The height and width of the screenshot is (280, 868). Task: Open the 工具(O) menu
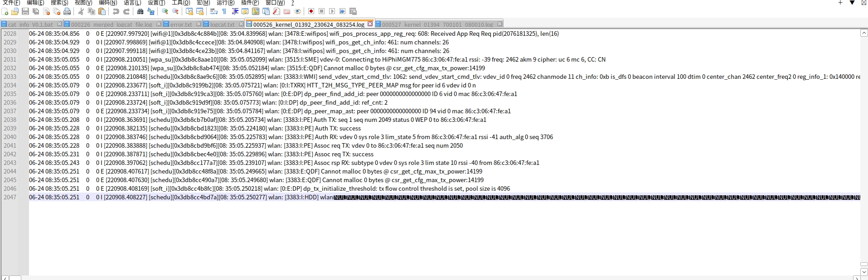181,3
